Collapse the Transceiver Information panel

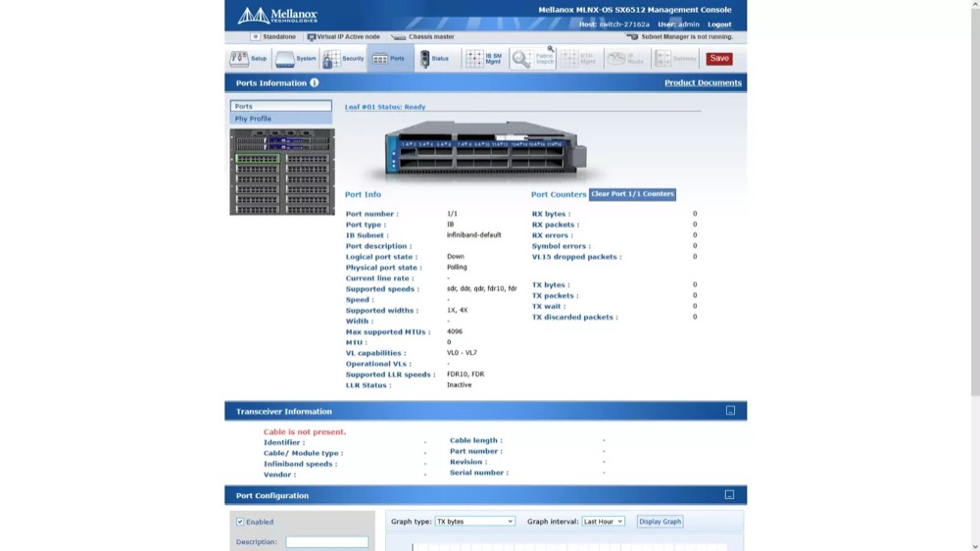click(730, 410)
